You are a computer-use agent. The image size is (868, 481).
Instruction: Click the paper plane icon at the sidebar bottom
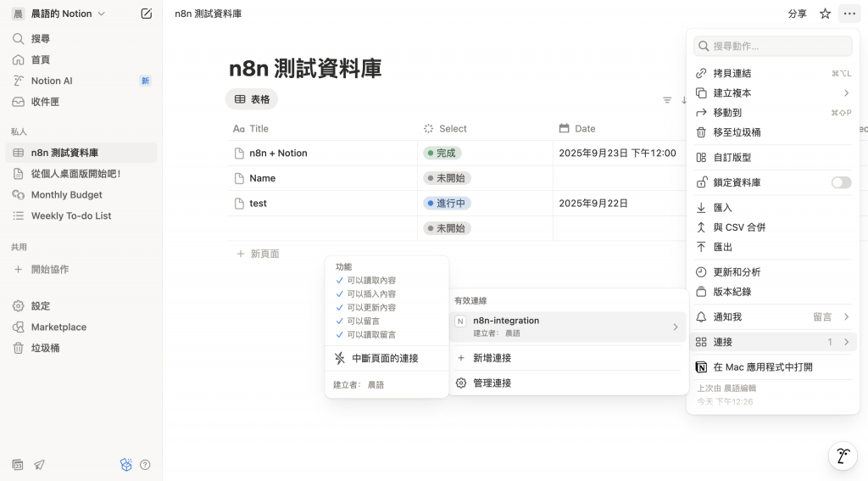39,465
